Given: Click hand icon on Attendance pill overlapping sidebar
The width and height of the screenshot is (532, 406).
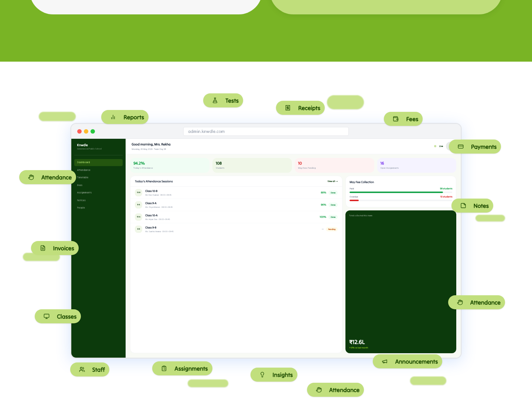Looking at the screenshot, I should click(31, 177).
